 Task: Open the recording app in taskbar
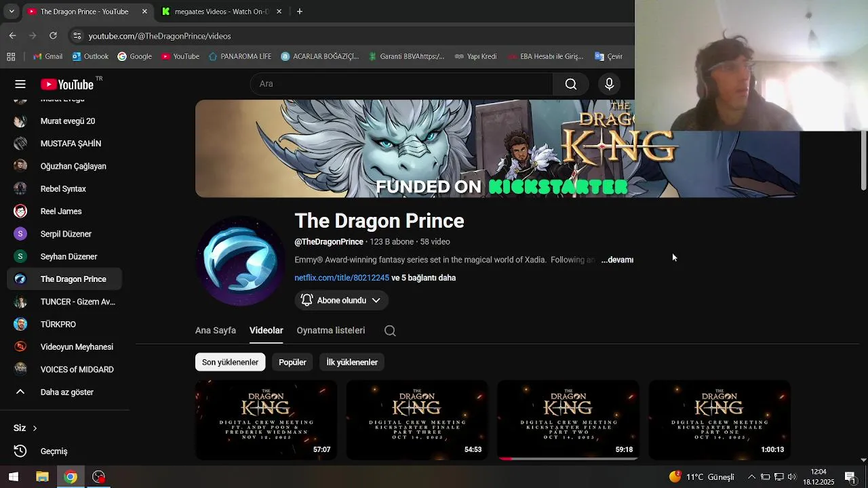[99, 477]
